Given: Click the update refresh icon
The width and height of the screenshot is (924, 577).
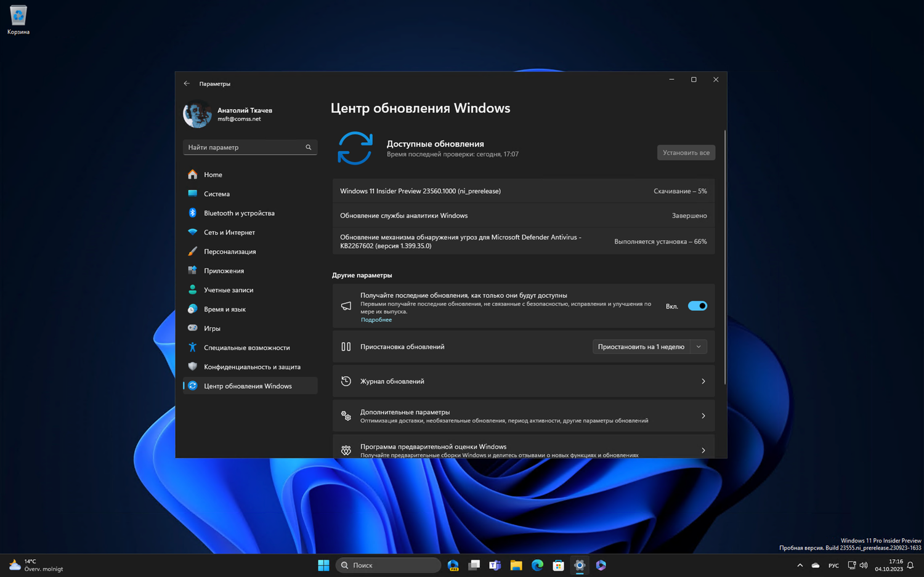Looking at the screenshot, I should point(355,148).
